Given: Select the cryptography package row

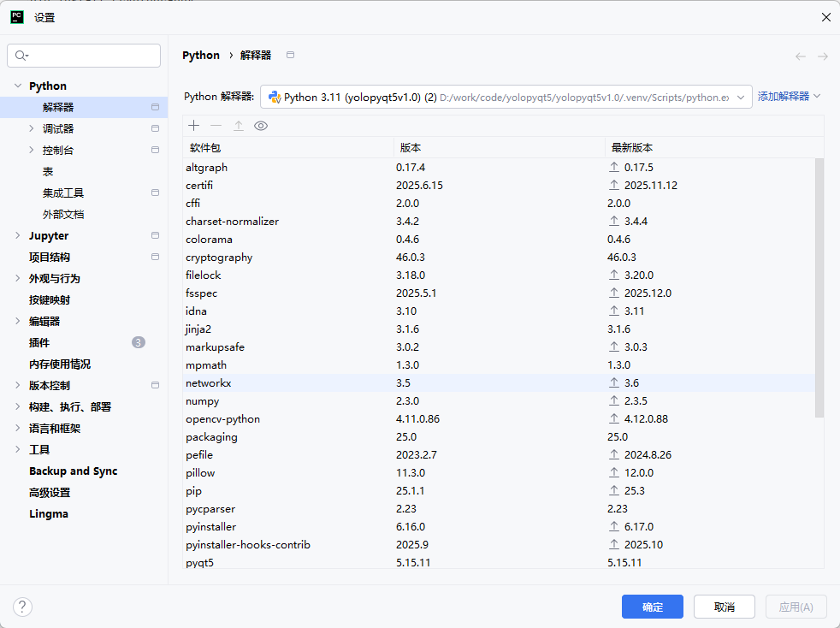Looking at the screenshot, I should [499, 258].
